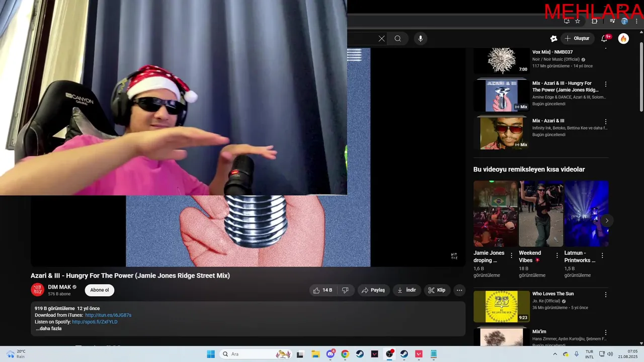Start voice search with microphone icon
The width and height of the screenshot is (644, 362).
(x=421, y=39)
